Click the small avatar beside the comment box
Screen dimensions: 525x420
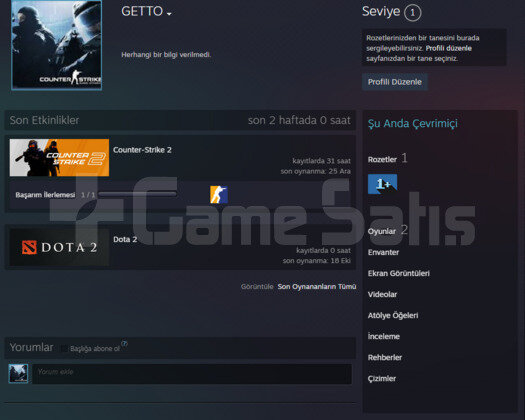coord(18,373)
